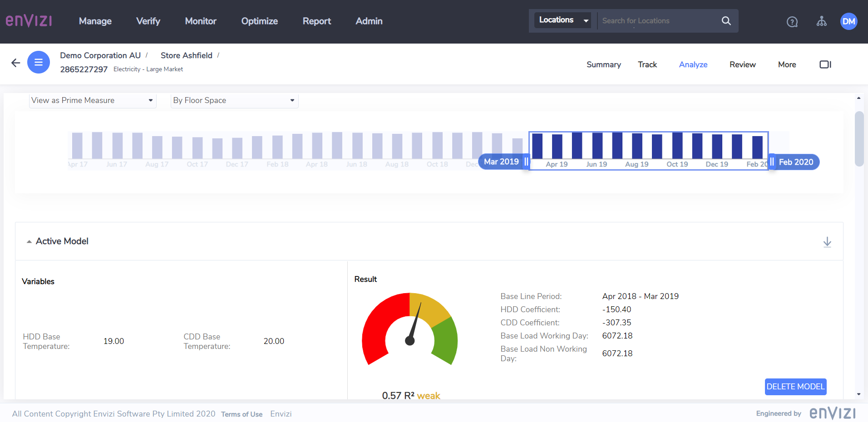Switch to the Summary tab
The image size is (868, 422).
click(x=604, y=64)
